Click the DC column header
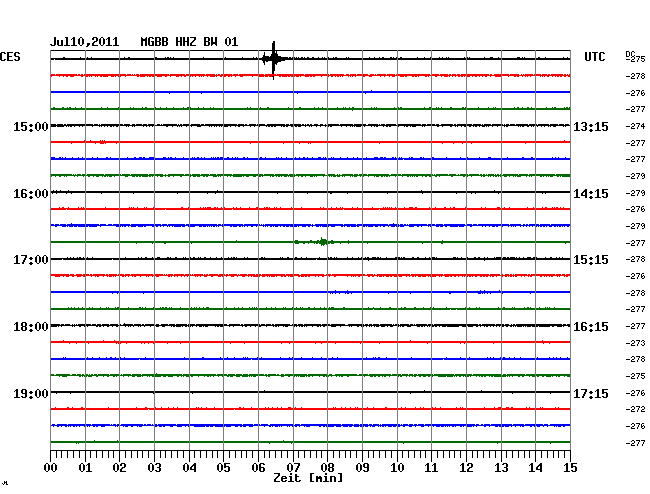This screenshot has height=494, width=650. coord(630,54)
